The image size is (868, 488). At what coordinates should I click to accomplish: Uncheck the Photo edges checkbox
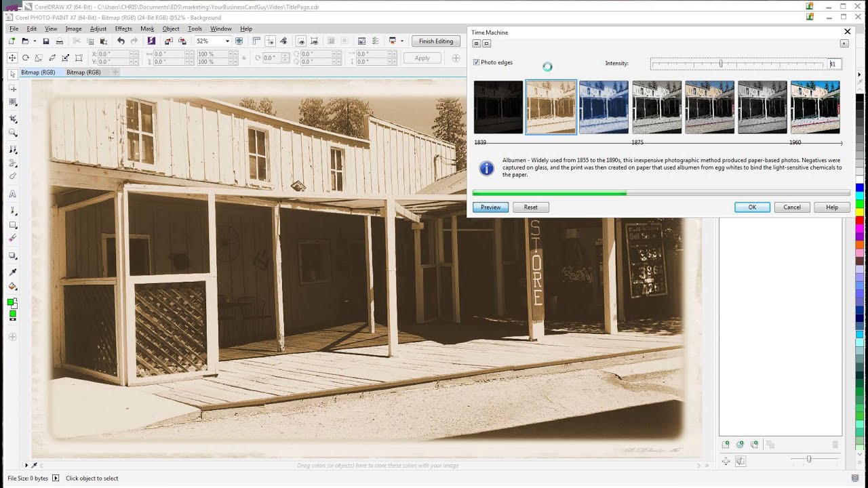click(x=477, y=62)
